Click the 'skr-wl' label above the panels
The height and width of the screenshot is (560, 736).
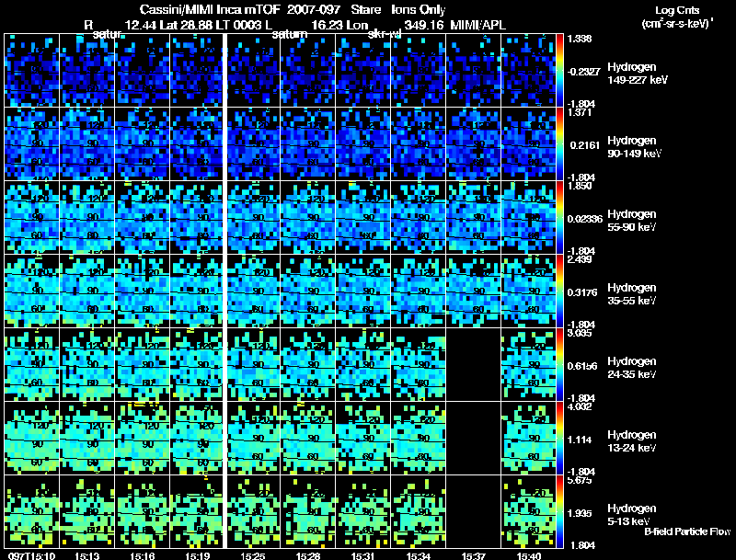pos(384,34)
